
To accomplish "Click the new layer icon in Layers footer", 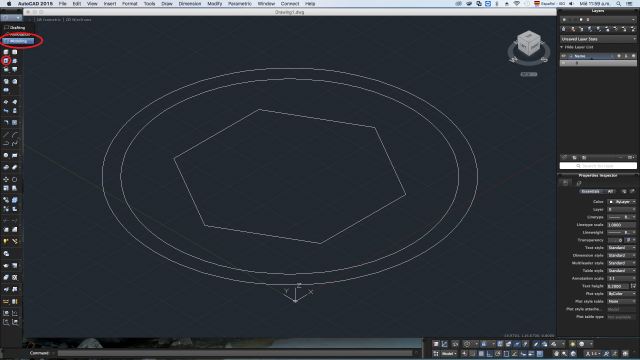I will pyautogui.click(x=564, y=158).
